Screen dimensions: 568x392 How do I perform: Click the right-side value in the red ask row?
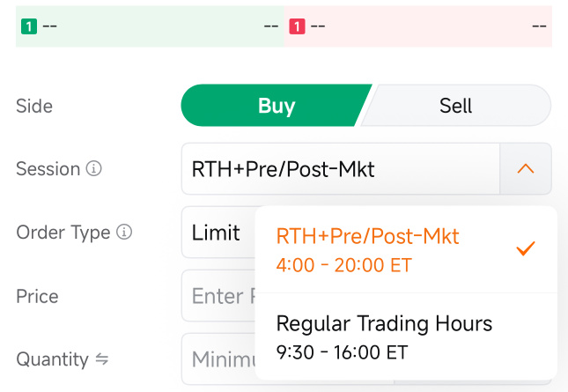[x=539, y=26]
